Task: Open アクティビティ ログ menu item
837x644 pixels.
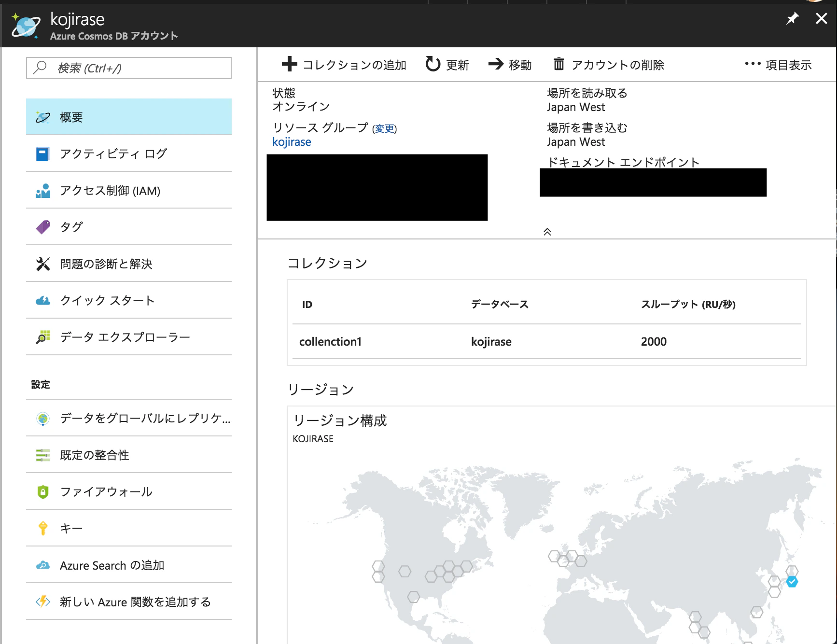Action: pyautogui.click(x=129, y=154)
